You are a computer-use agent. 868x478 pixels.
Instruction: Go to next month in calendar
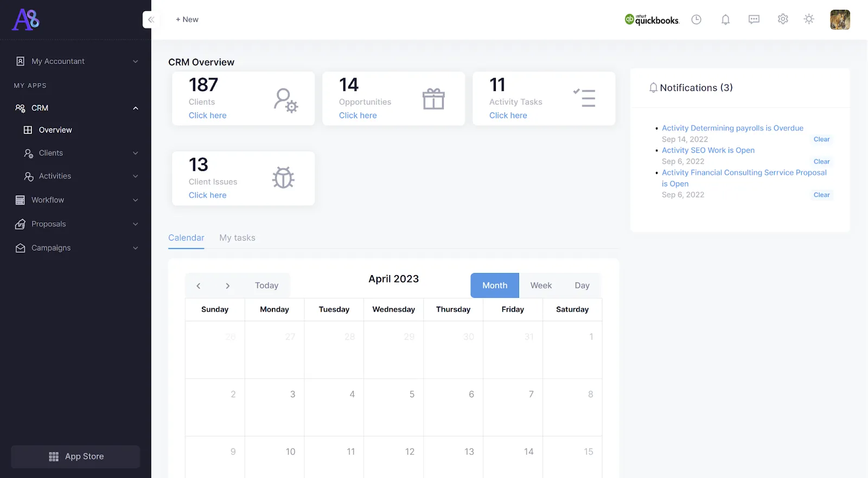[228, 286]
